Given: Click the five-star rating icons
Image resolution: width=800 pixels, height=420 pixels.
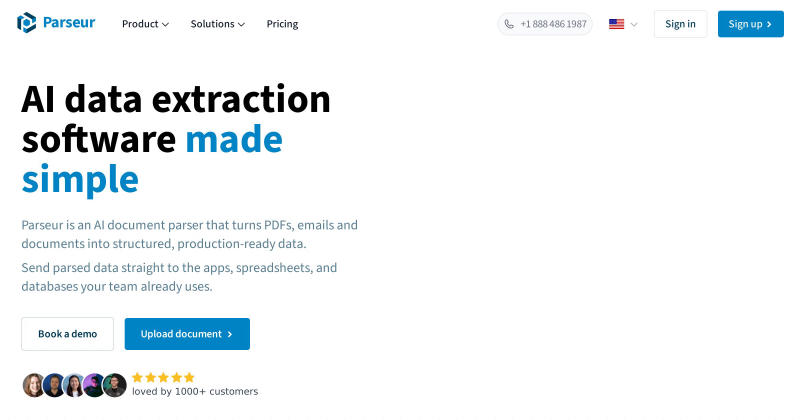Looking at the screenshot, I should click(x=163, y=377).
